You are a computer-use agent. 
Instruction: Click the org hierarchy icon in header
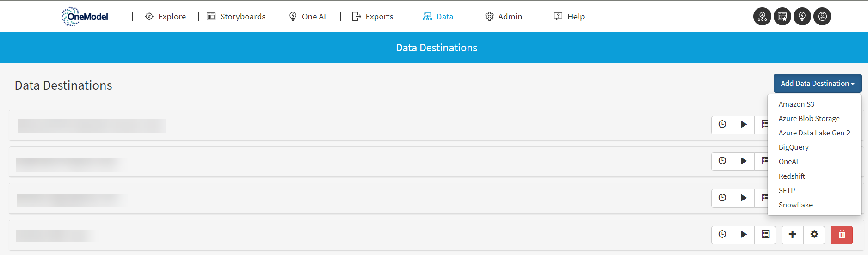(x=762, y=17)
